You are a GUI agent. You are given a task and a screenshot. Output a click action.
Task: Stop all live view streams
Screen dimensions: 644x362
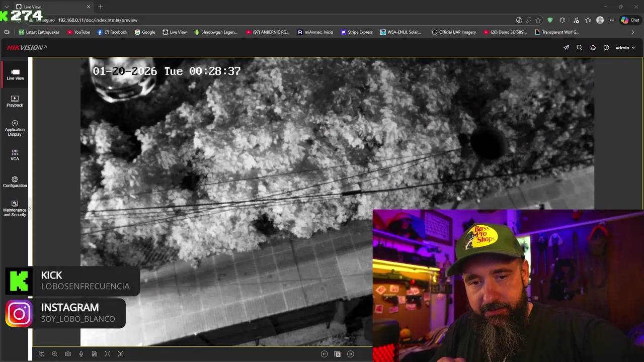click(338, 354)
